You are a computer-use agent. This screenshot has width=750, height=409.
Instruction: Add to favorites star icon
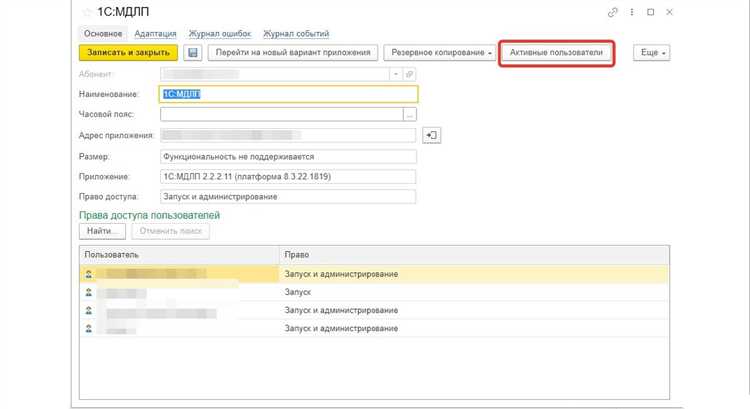tap(87, 12)
